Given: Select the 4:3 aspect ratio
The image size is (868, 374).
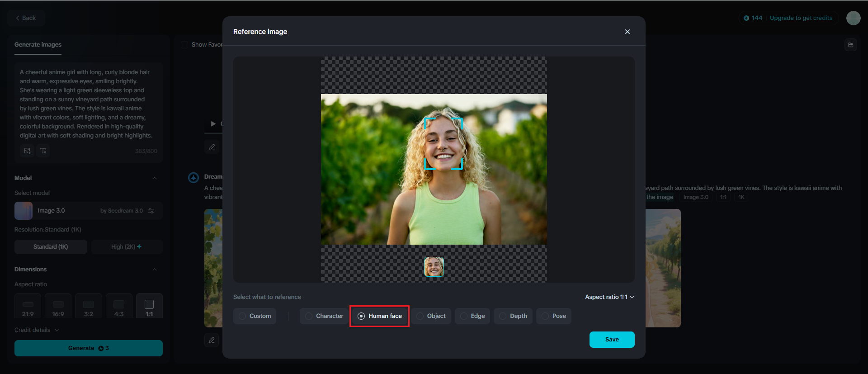Looking at the screenshot, I should [119, 306].
